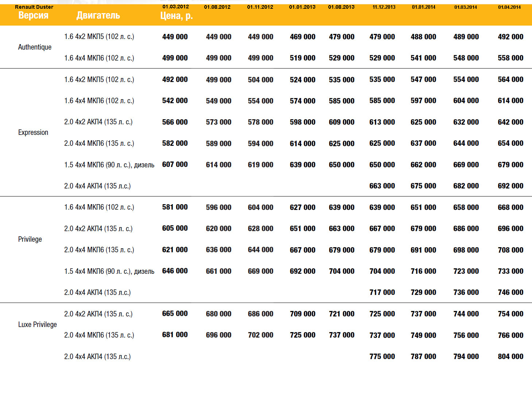The width and height of the screenshot is (532, 401).
Task: Select Privilege diesel 1.5 4x4 МКП6 row label
Action: point(109,271)
